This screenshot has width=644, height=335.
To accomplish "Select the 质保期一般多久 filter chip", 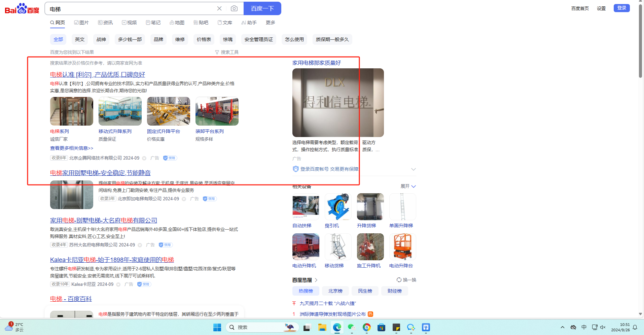I will pos(332,39).
